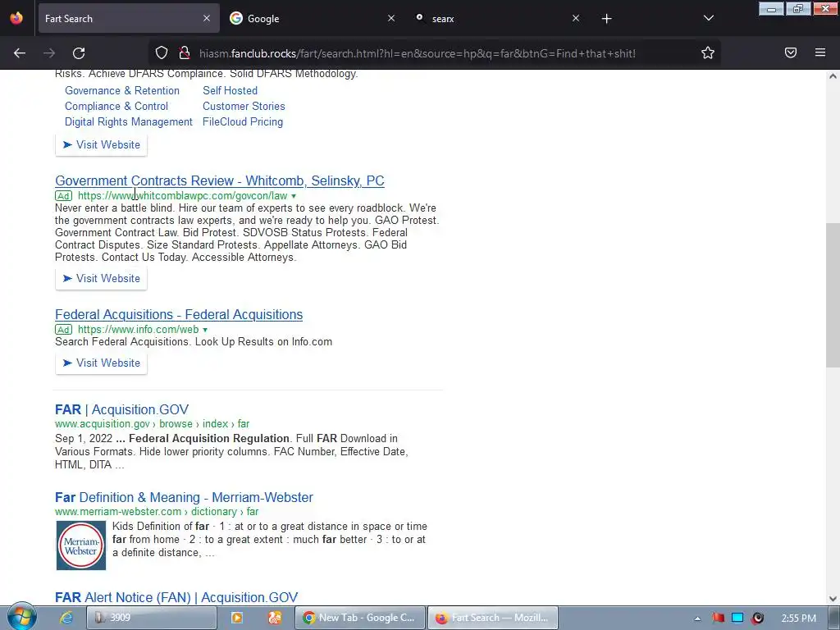Open Federal Acquisitions ad result title
The height and width of the screenshot is (630, 840).
point(179,314)
